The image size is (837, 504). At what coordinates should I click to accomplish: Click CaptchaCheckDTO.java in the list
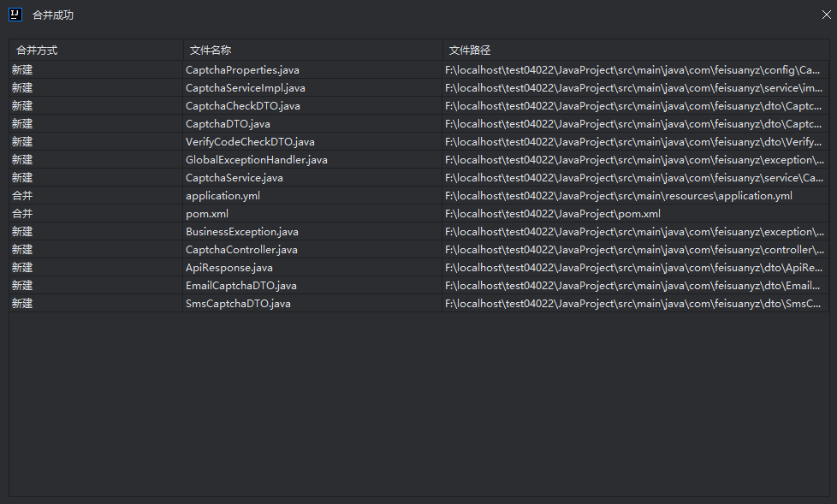point(242,106)
